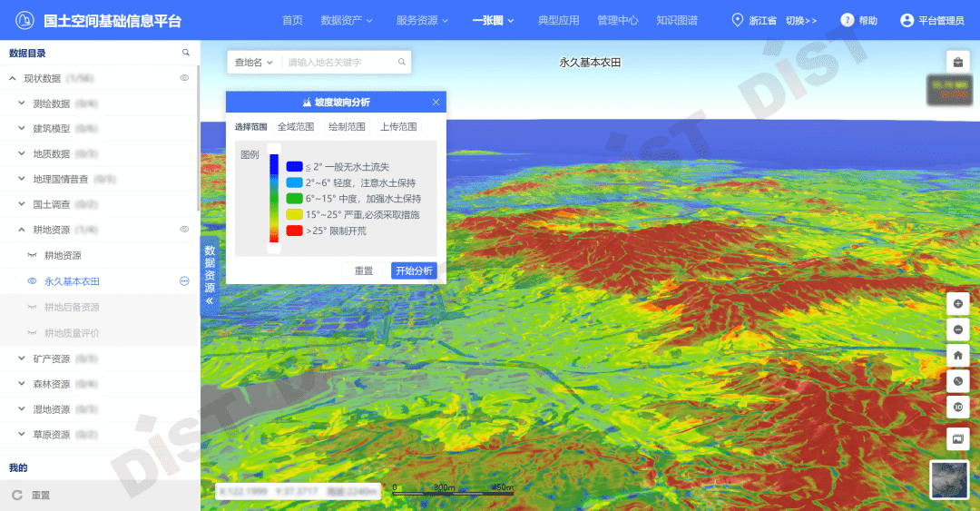Open the 我的 section

(x=18, y=467)
